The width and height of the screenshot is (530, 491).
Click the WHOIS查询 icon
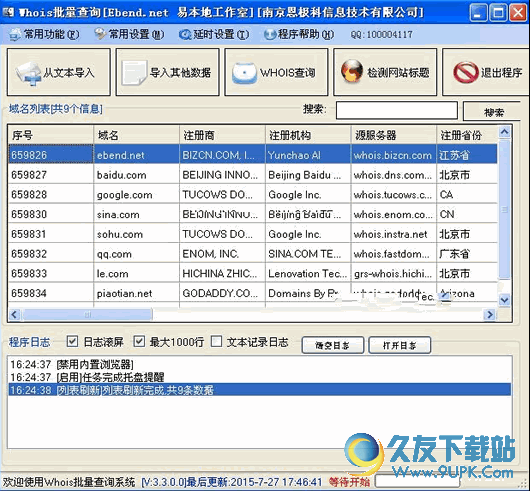click(244, 73)
